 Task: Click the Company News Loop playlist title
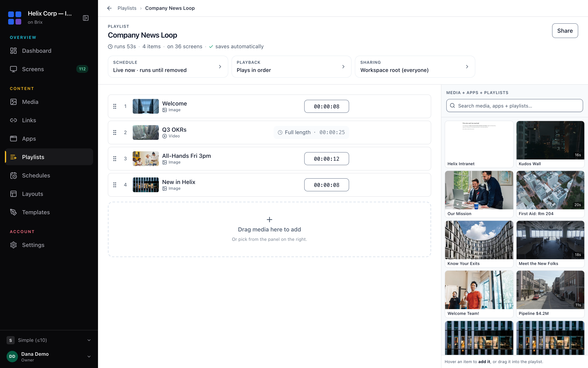pos(142,35)
